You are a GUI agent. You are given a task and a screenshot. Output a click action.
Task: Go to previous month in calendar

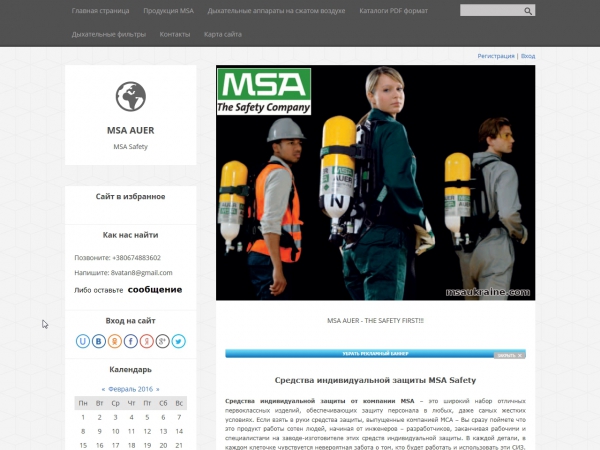click(103, 389)
